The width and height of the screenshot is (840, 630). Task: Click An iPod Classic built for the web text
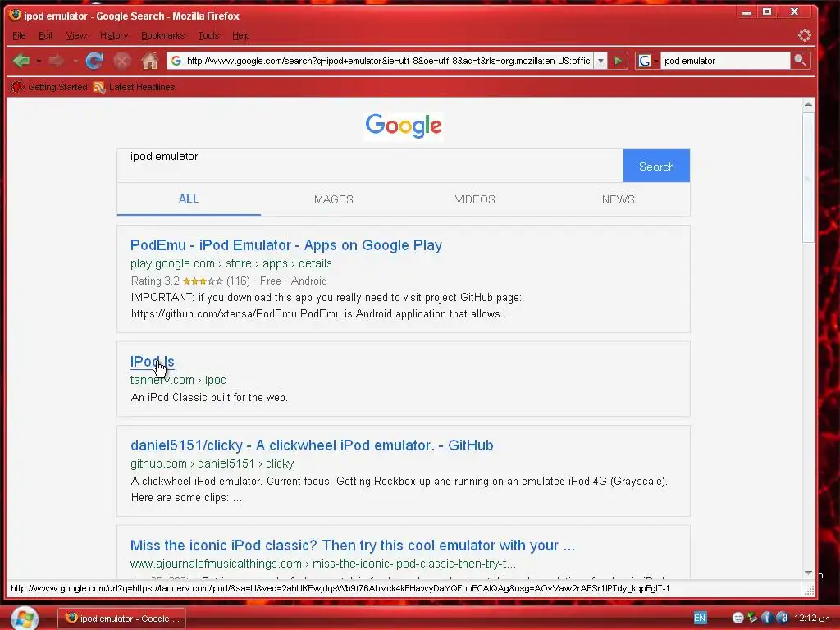pyautogui.click(x=209, y=398)
